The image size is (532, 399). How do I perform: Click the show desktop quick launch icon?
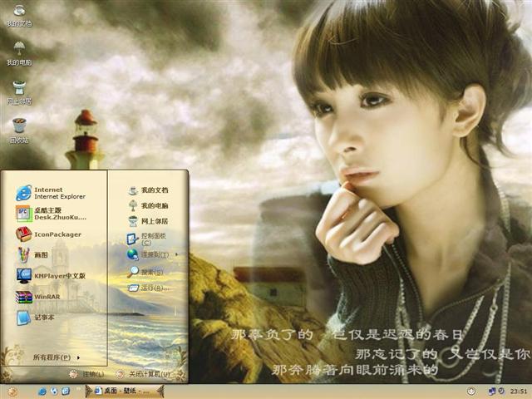click(66, 392)
